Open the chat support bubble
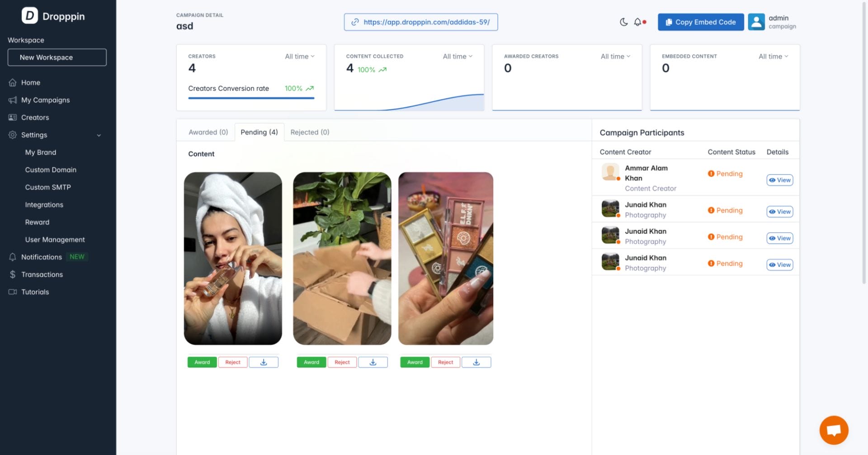Viewport: 868px width, 455px height. (x=834, y=430)
